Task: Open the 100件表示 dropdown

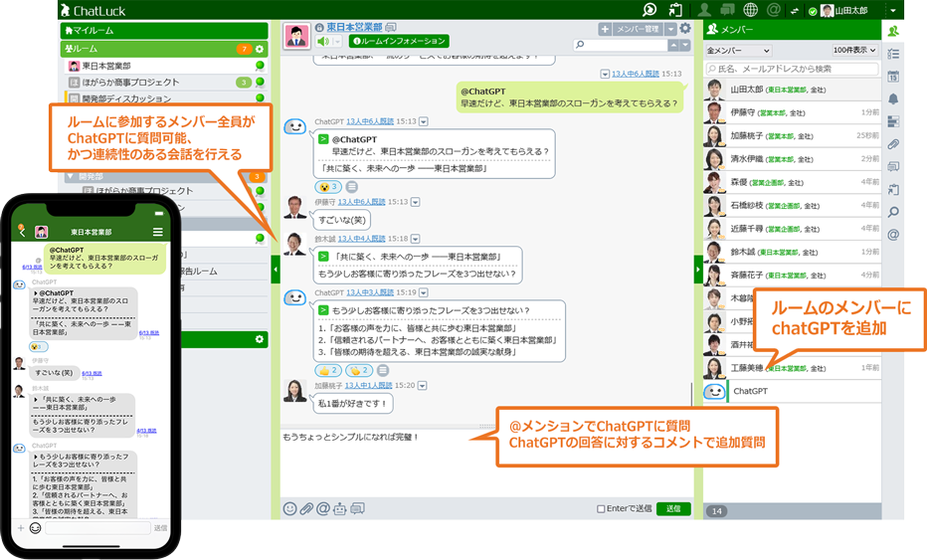Action: (x=854, y=51)
